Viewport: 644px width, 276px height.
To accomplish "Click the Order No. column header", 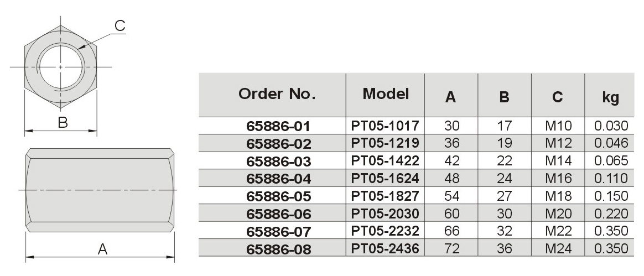I will click(x=277, y=94).
